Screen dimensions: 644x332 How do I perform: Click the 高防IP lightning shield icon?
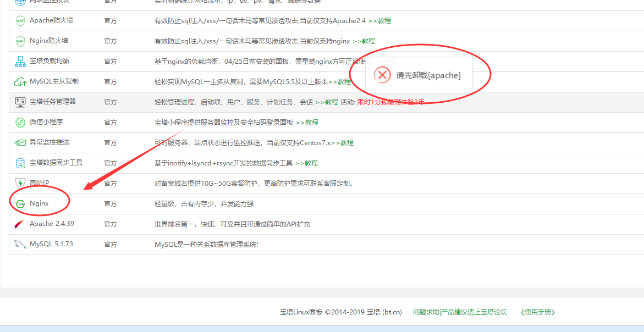(20, 184)
